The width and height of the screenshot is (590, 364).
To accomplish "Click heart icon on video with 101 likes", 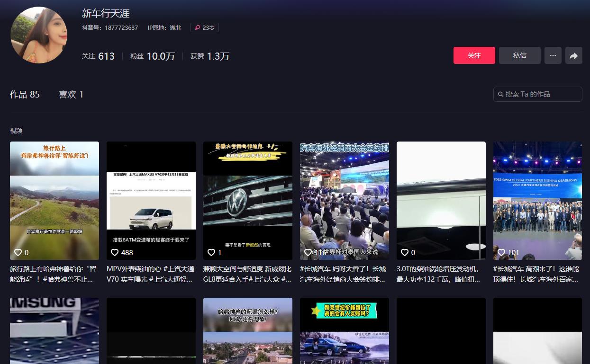I will tap(501, 252).
